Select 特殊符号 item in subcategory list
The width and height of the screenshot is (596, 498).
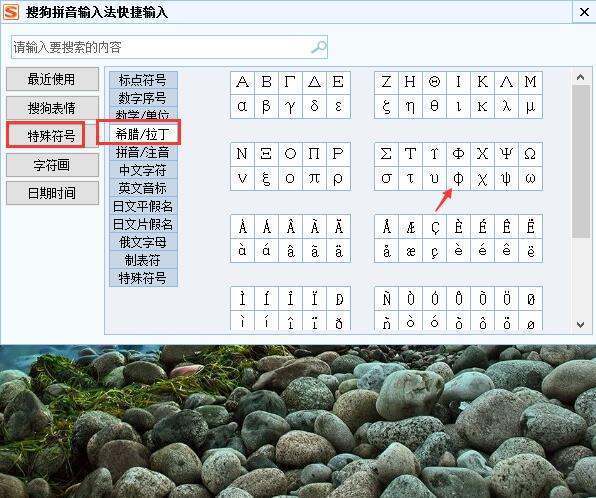[x=143, y=278]
